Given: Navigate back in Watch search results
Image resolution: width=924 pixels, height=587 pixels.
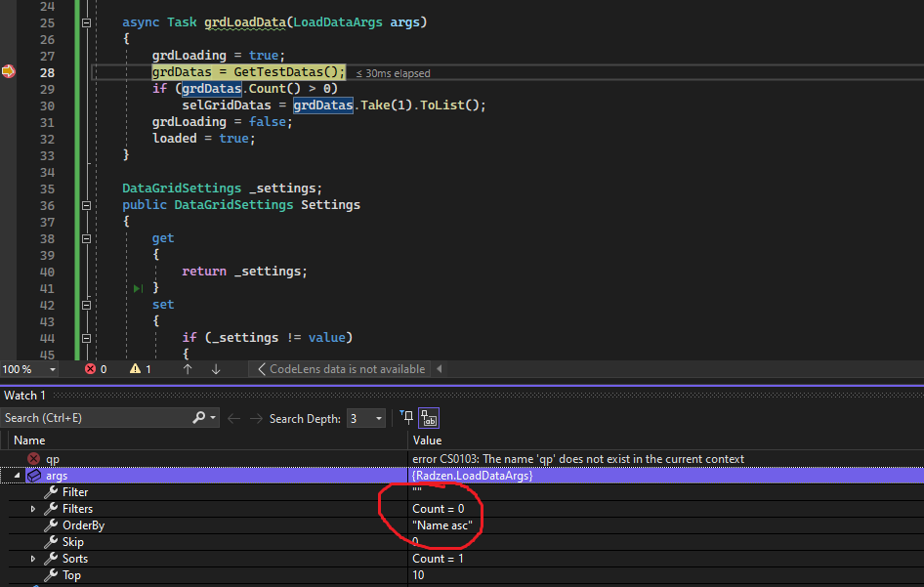Looking at the screenshot, I should point(234,418).
